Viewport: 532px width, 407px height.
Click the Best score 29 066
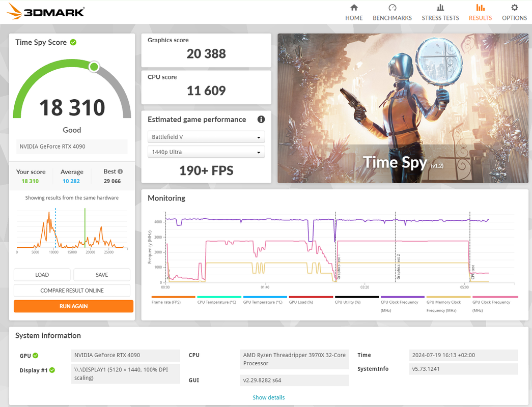[113, 181]
